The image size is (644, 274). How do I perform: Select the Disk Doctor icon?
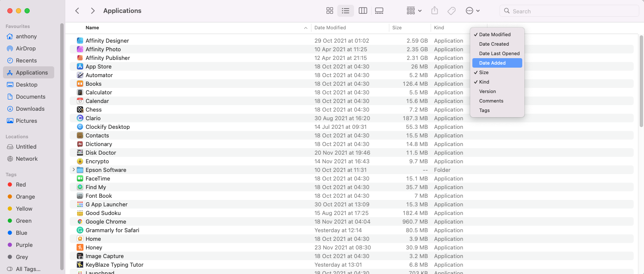[80, 153]
